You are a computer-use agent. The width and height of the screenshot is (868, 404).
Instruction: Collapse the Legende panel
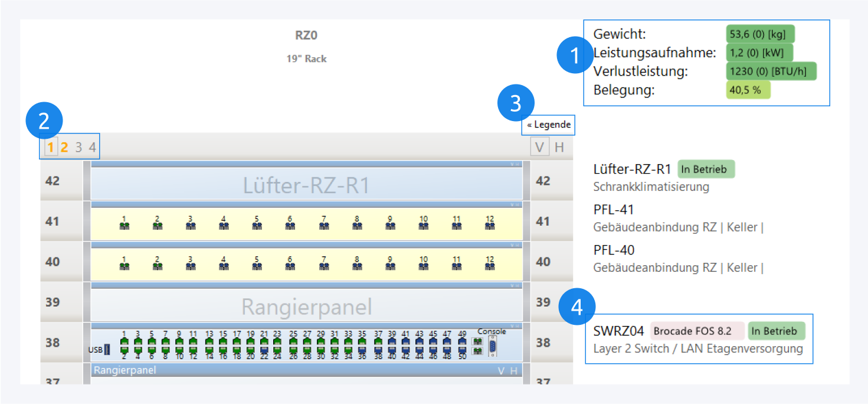point(548,125)
